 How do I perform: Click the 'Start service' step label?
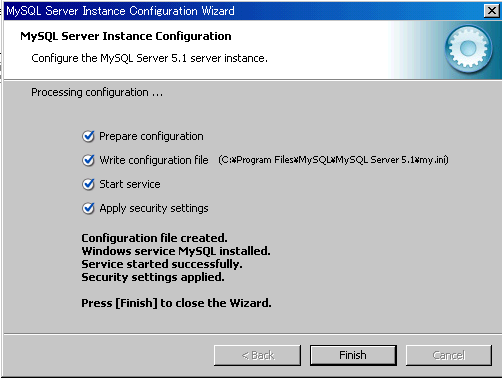click(x=130, y=184)
